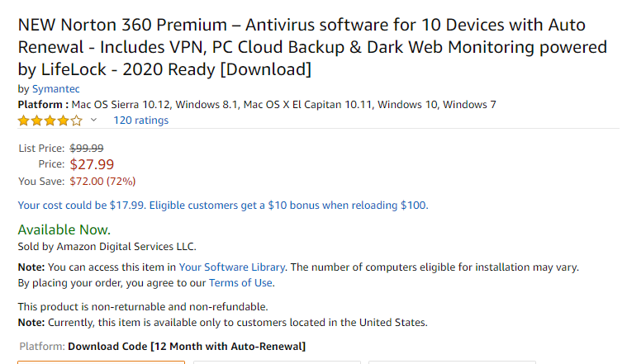Expand the rating breakdown chevron beside stars

[93, 121]
